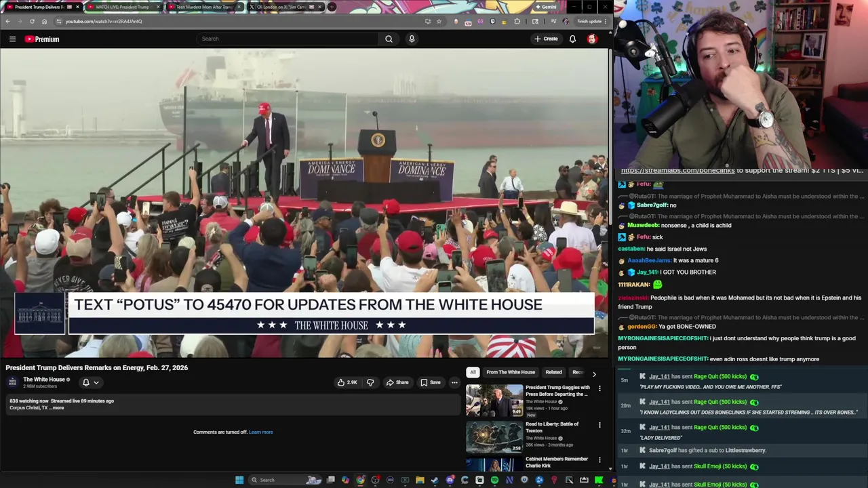Open options for Cabinet Members Remember video
Image resolution: width=868 pixels, height=488 pixels.
[599, 460]
